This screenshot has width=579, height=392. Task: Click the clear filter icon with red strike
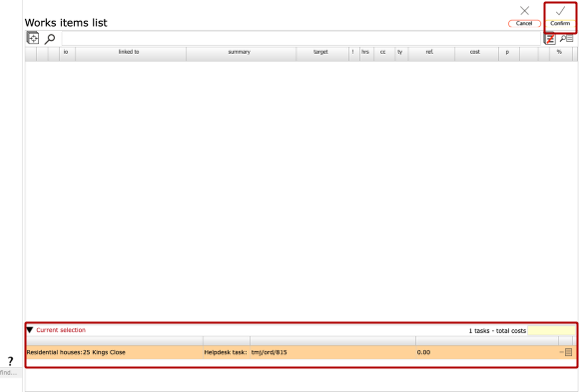pos(549,38)
